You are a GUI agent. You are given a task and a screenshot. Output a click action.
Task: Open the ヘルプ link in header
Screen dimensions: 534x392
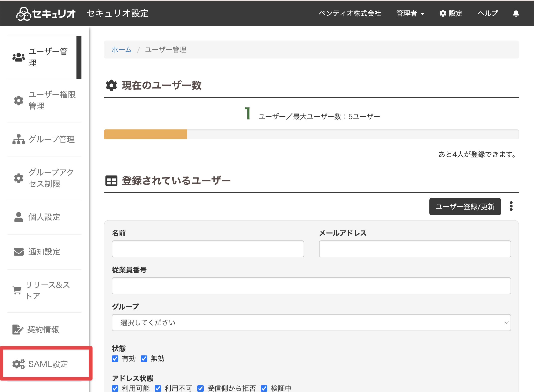pyautogui.click(x=488, y=13)
